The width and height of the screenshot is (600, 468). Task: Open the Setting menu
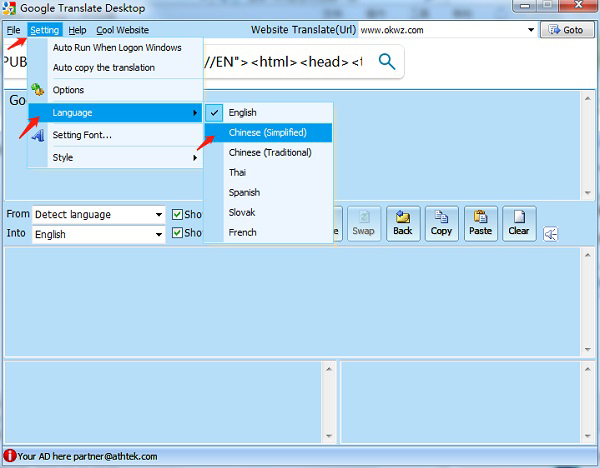coord(45,30)
